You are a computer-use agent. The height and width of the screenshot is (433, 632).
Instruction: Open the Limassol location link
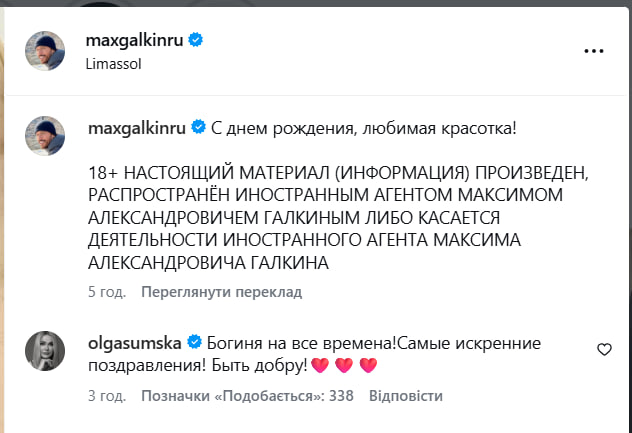click(113, 62)
